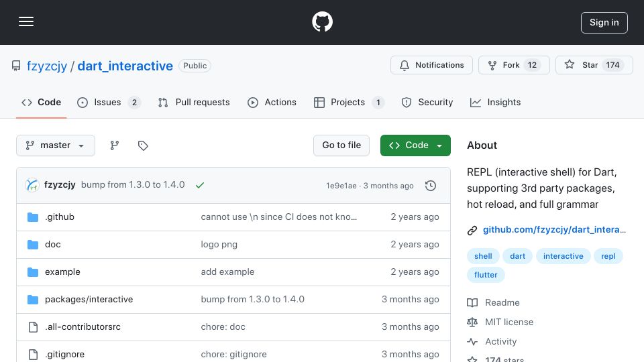Open commit history clock icon
Image resolution: width=644 pixels, height=362 pixels.
(431, 186)
